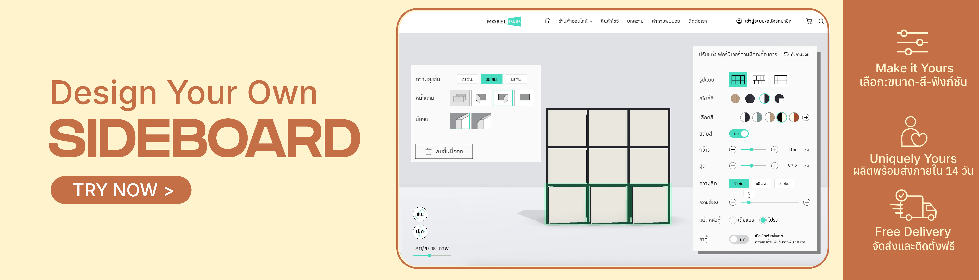Click เข้าสู่ระบบ/สมัครสมาชิก login link
This screenshot has height=280, width=980.
[768, 21]
